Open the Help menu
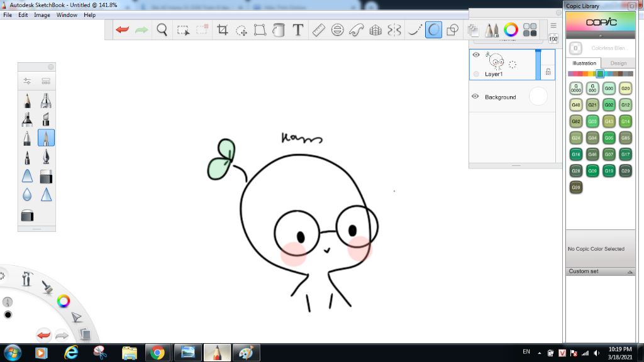The width and height of the screenshot is (644, 362). 89,15
